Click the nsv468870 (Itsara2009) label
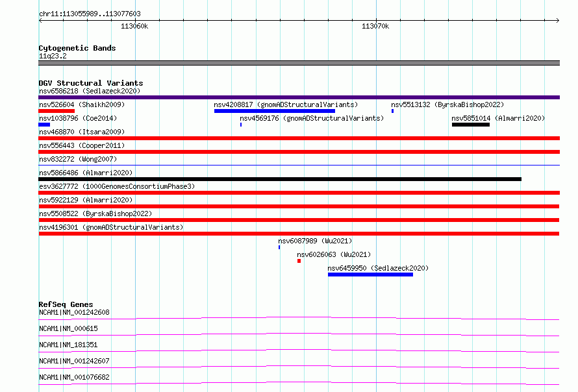This screenshot has width=578, height=392. pyautogui.click(x=82, y=132)
